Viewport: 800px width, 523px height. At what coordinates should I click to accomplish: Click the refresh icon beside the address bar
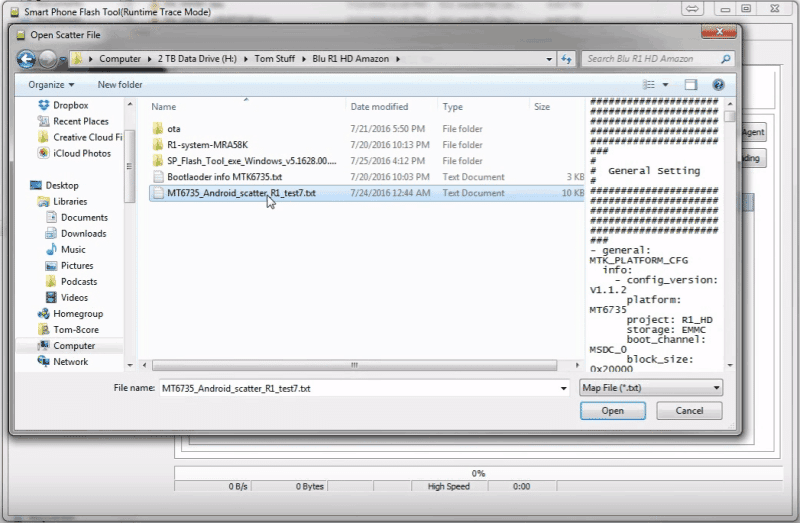tap(566, 59)
